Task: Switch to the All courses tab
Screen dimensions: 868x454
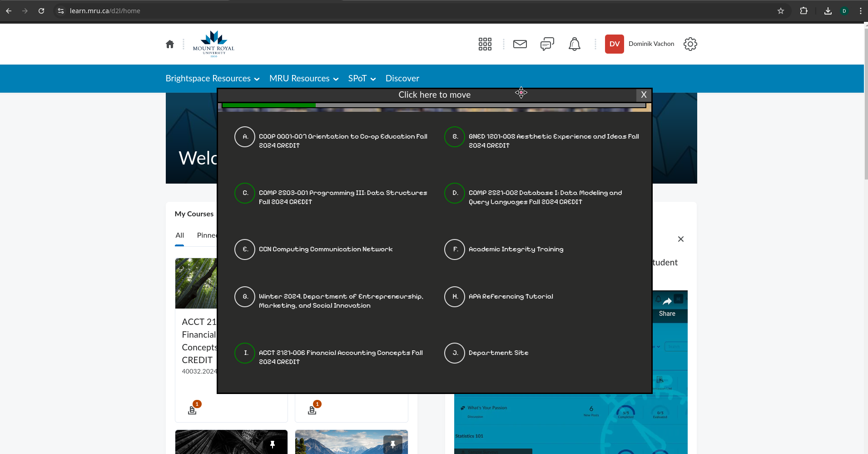Action: coord(180,235)
